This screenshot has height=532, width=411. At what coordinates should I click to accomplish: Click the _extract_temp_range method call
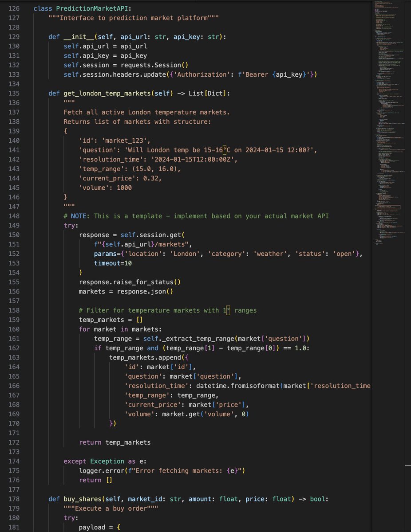coord(198,339)
